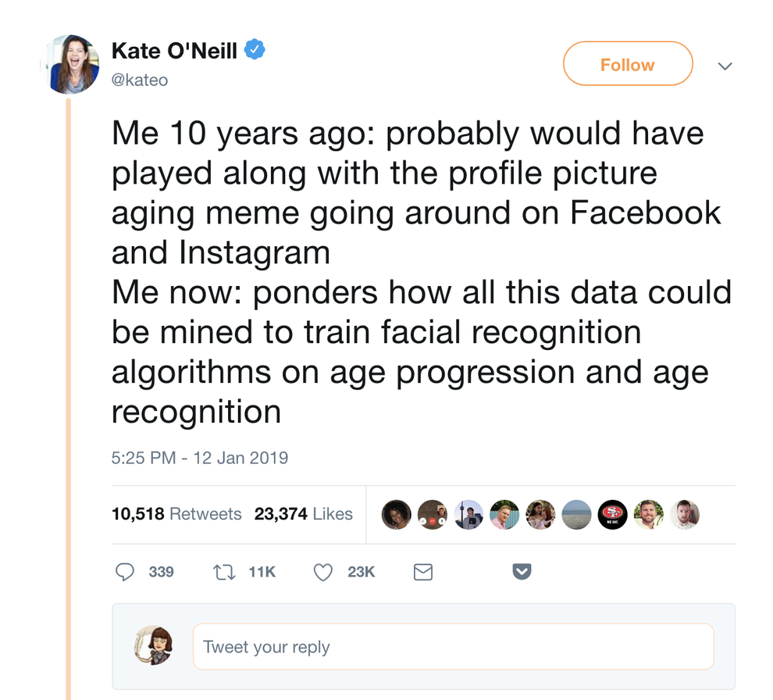Expand the tweet options chevron menu
This screenshot has height=700, width=773.
(725, 66)
